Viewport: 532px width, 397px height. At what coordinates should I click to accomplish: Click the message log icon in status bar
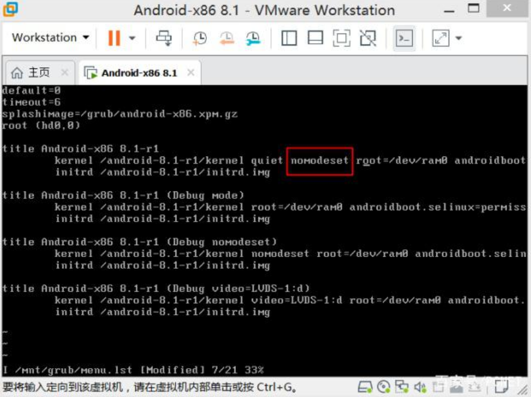coord(502,387)
